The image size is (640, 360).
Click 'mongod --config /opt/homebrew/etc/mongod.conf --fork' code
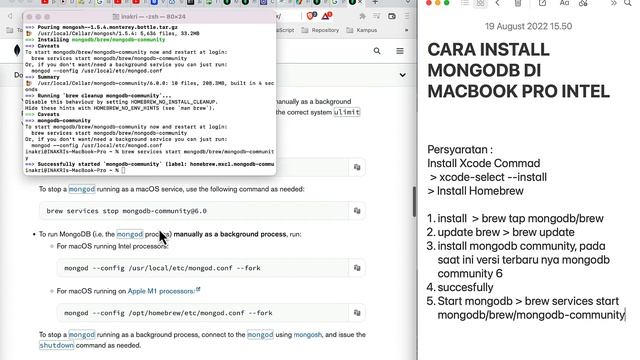tap(168, 313)
